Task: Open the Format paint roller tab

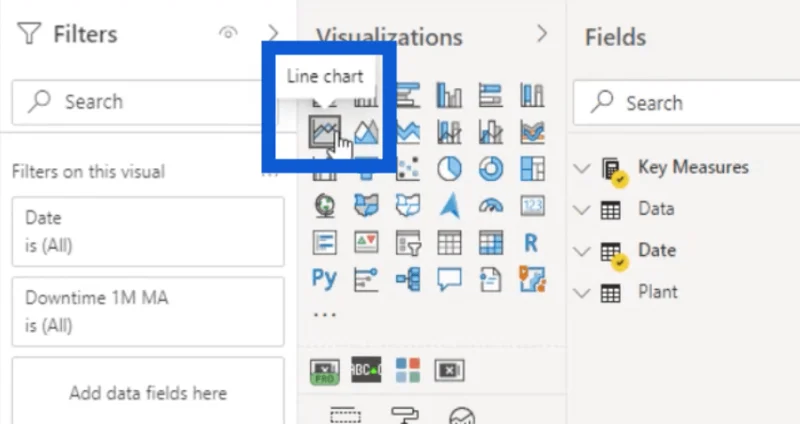Action: [x=405, y=415]
